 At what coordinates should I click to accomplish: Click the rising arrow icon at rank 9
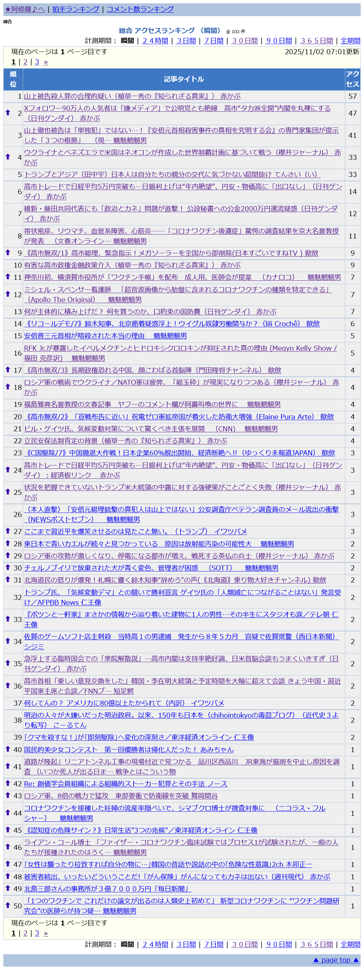point(8,252)
